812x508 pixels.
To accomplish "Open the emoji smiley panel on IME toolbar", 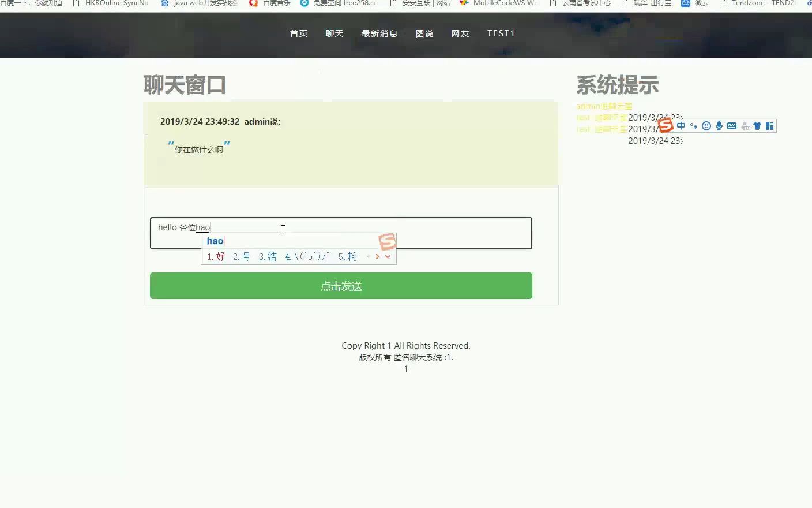I will pyautogui.click(x=706, y=126).
